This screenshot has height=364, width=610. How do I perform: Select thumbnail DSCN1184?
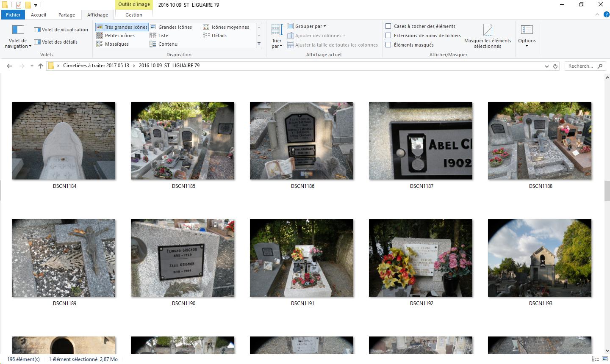[64, 141]
